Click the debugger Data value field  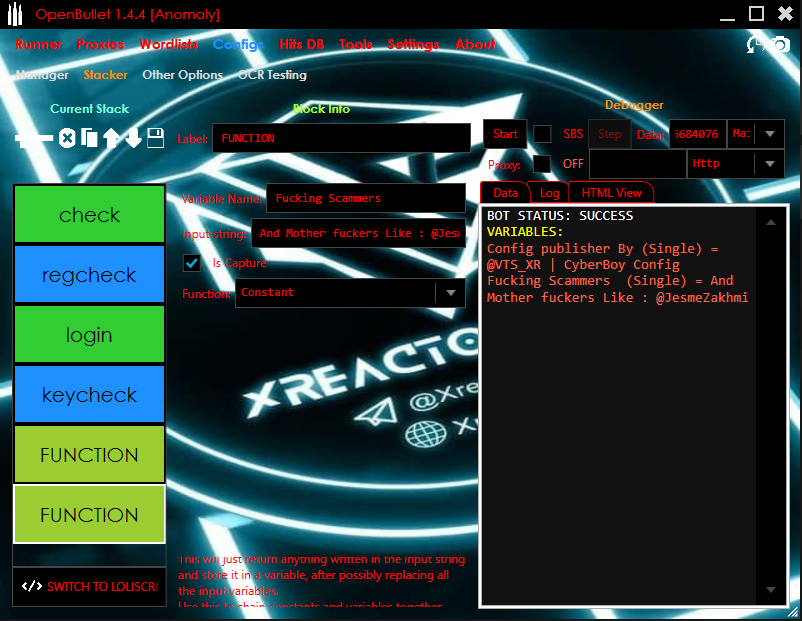(698, 134)
